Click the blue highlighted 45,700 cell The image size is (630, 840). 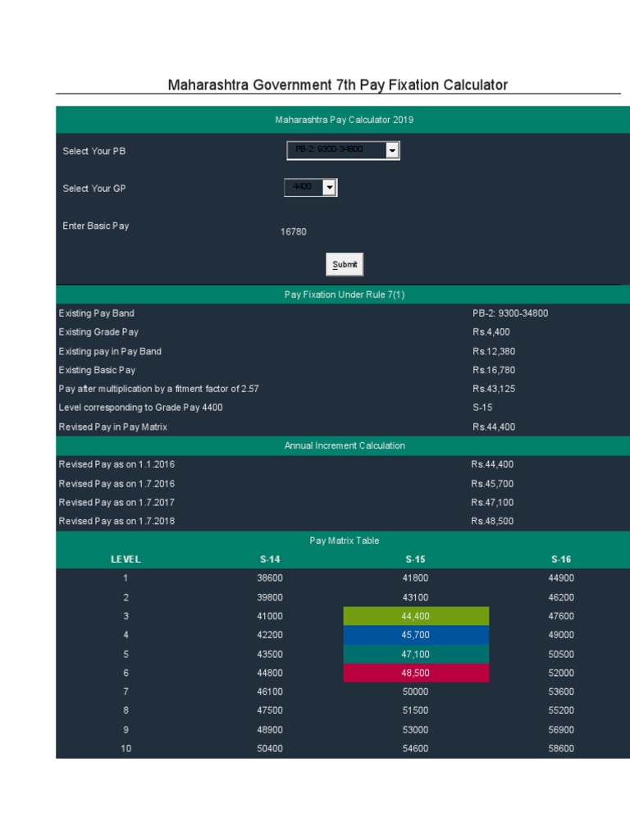416,635
